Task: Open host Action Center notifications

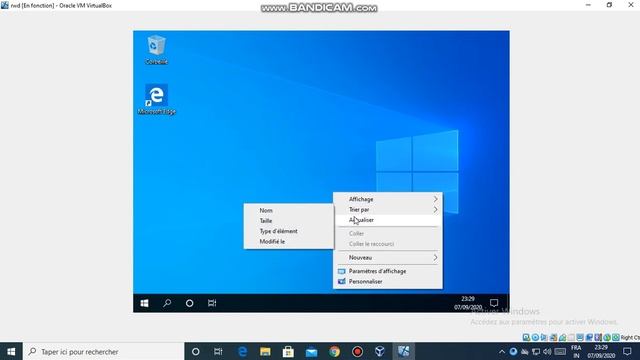Action: pyautogui.click(x=627, y=351)
